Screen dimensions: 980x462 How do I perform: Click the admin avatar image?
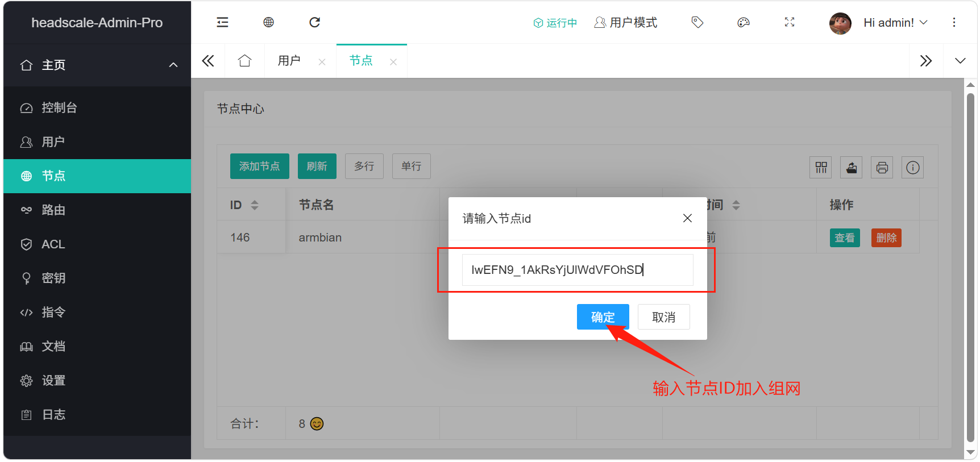click(840, 23)
